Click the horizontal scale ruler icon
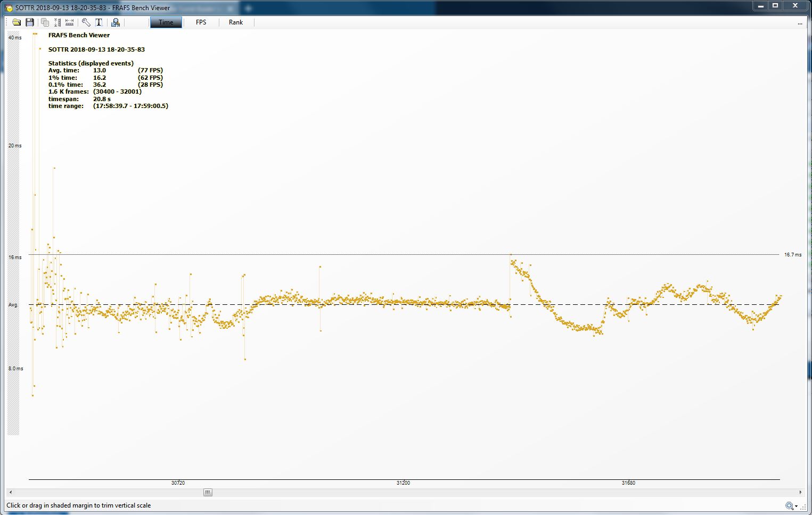 pyautogui.click(x=69, y=22)
